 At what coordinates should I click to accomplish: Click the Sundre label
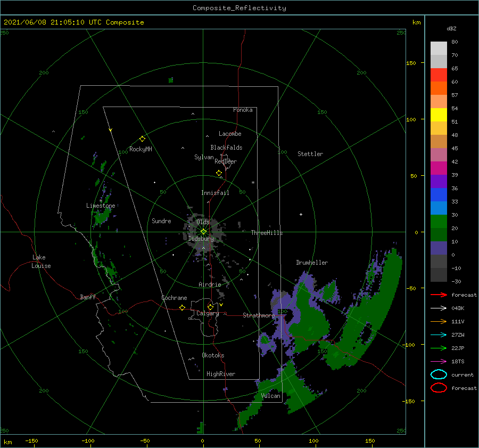click(161, 221)
